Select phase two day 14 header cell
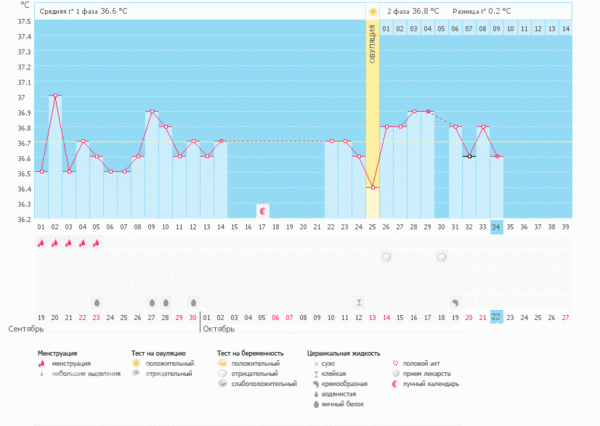This screenshot has height=426, width=600. [566, 28]
